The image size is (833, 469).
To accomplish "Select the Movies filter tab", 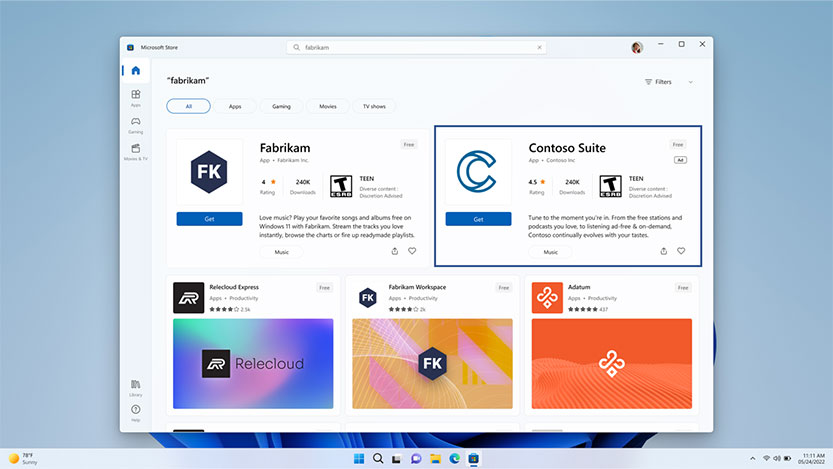I will 327,106.
